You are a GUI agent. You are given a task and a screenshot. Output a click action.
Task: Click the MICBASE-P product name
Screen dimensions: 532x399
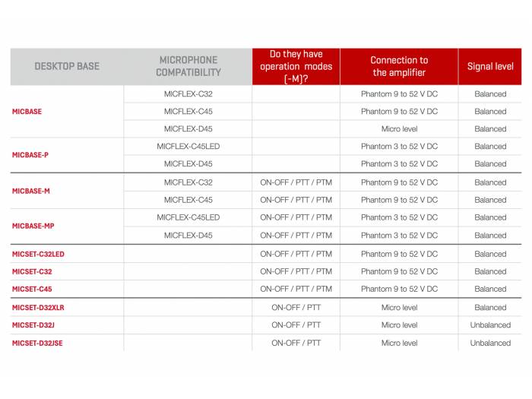(x=30, y=154)
